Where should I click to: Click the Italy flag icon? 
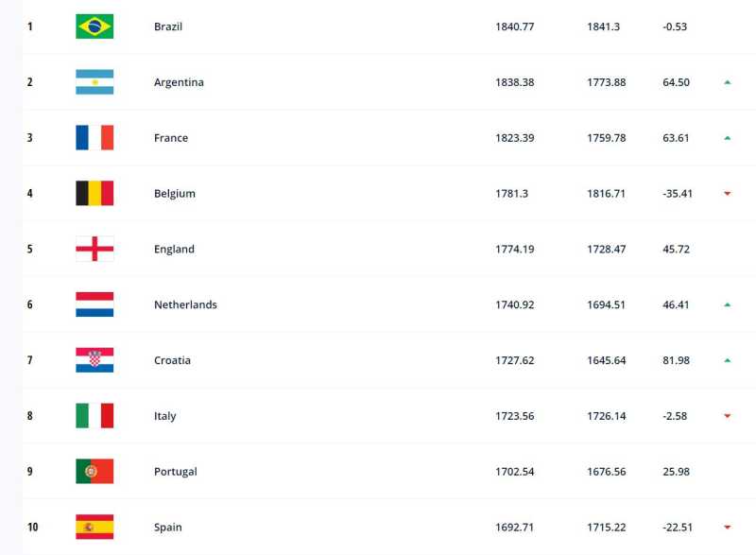[94, 416]
